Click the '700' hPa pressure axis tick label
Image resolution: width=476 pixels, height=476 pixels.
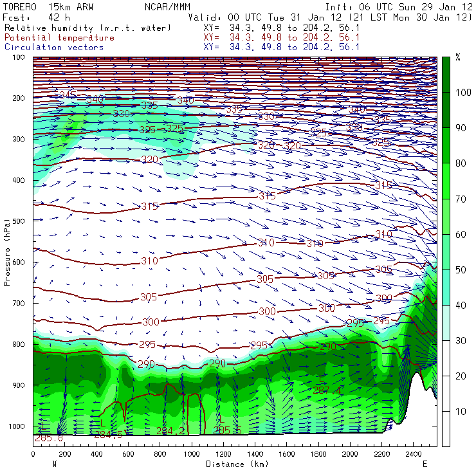(x=19, y=303)
